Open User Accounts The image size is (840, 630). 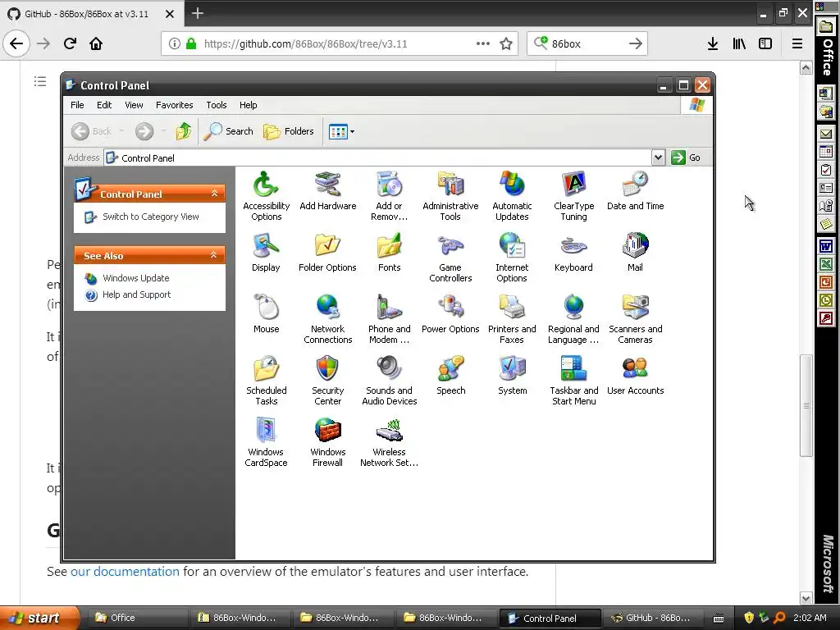pyautogui.click(x=635, y=376)
